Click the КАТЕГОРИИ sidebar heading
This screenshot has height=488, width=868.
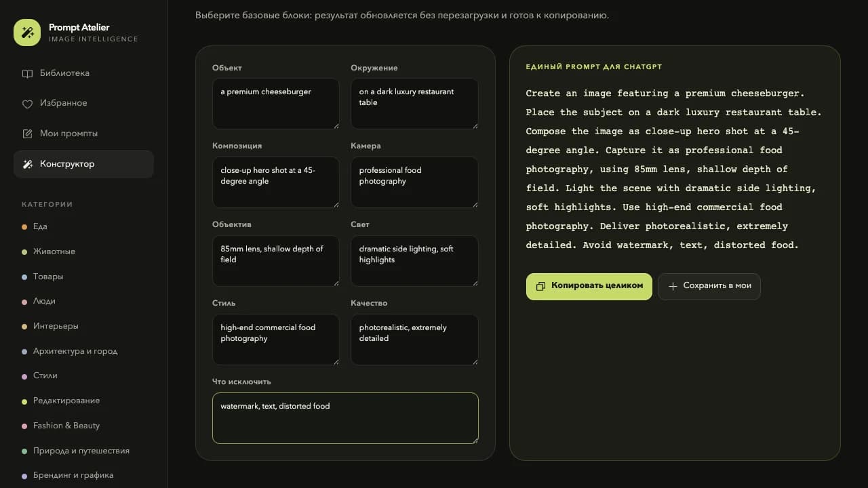[x=47, y=204]
